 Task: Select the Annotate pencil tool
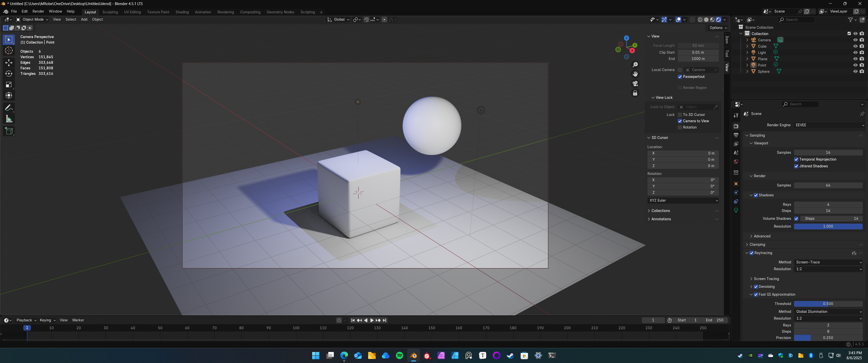click(9, 108)
